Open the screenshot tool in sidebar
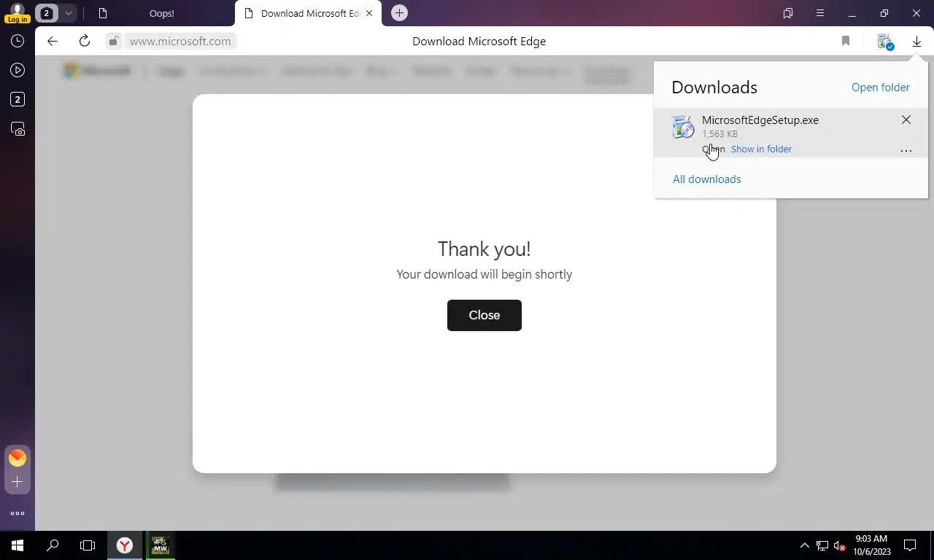Screen dimensions: 934x560 tap(18, 129)
